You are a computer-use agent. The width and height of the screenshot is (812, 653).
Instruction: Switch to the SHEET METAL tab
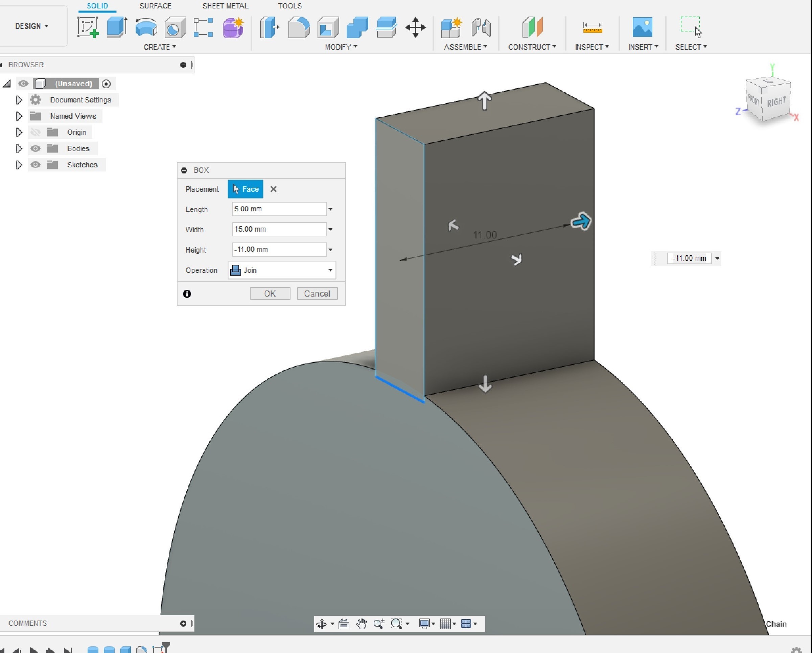pyautogui.click(x=225, y=6)
